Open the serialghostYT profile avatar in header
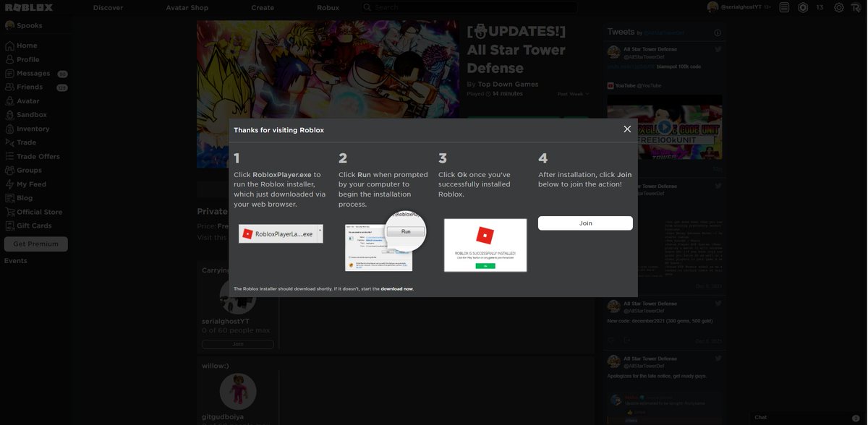The height and width of the screenshot is (425, 868). [x=712, y=7]
